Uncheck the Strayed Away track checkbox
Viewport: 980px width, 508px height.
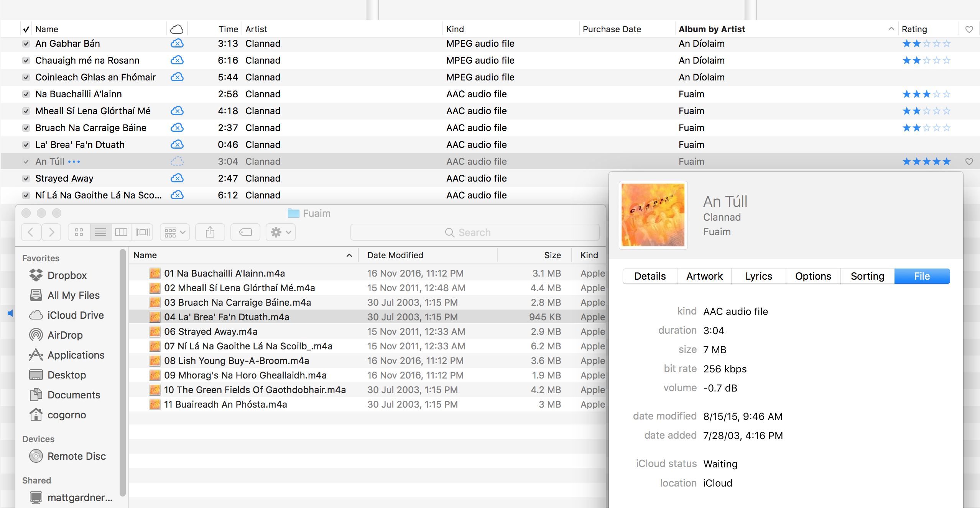(x=26, y=179)
